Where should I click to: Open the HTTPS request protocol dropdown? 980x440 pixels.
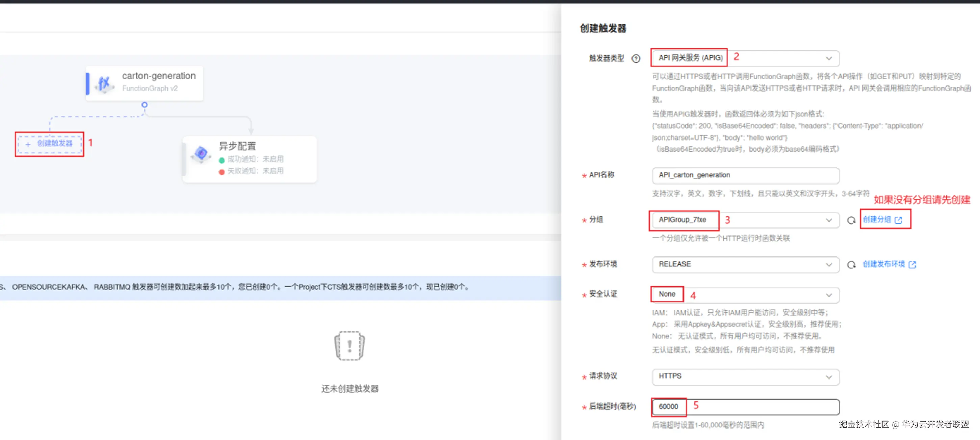point(745,376)
